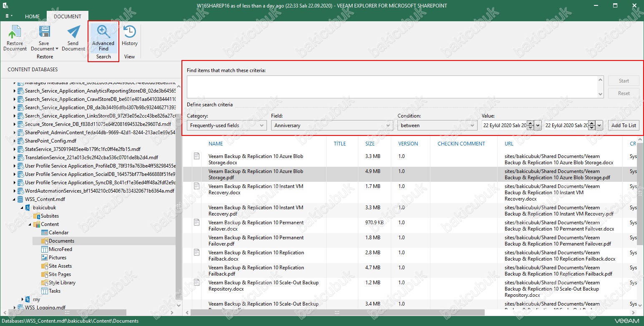Select the Pictures library icon
644x326 pixels.
tap(45, 258)
